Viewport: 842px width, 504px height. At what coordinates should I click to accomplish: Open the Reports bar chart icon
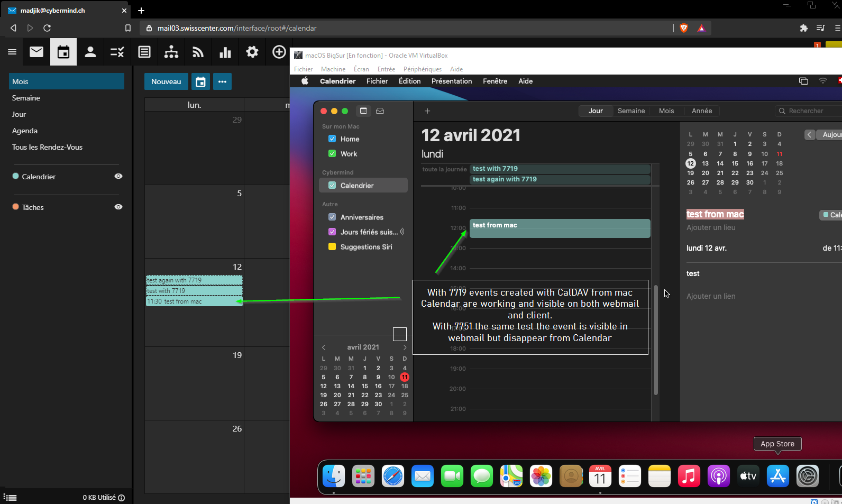tap(225, 52)
